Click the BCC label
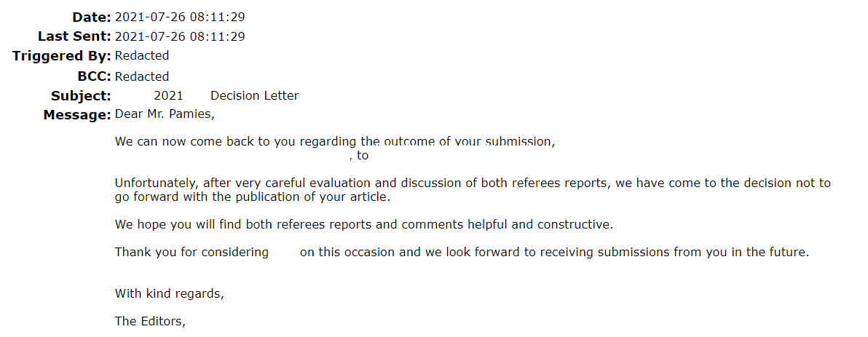868x337 pixels. click(x=95, y=76)
